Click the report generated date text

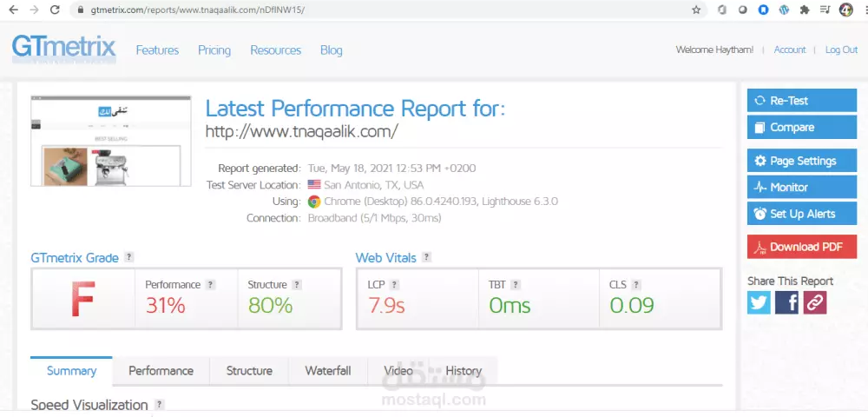coord(391,169)
